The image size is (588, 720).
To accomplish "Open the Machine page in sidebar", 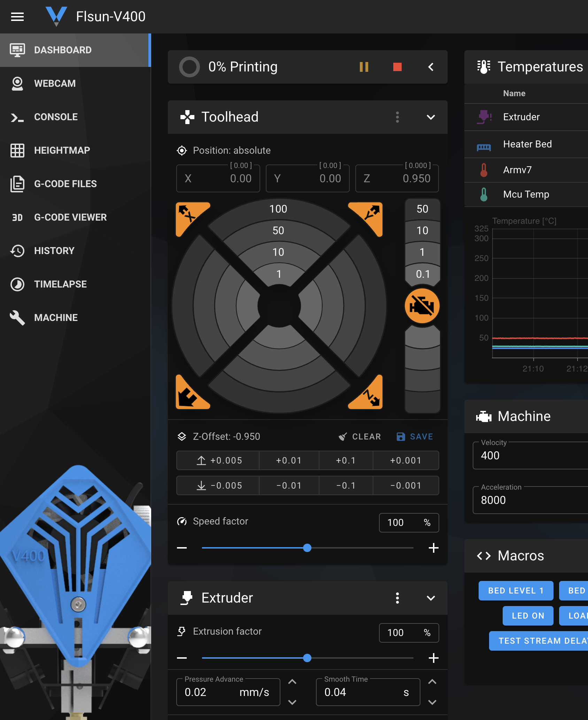I will pos(75,318).
